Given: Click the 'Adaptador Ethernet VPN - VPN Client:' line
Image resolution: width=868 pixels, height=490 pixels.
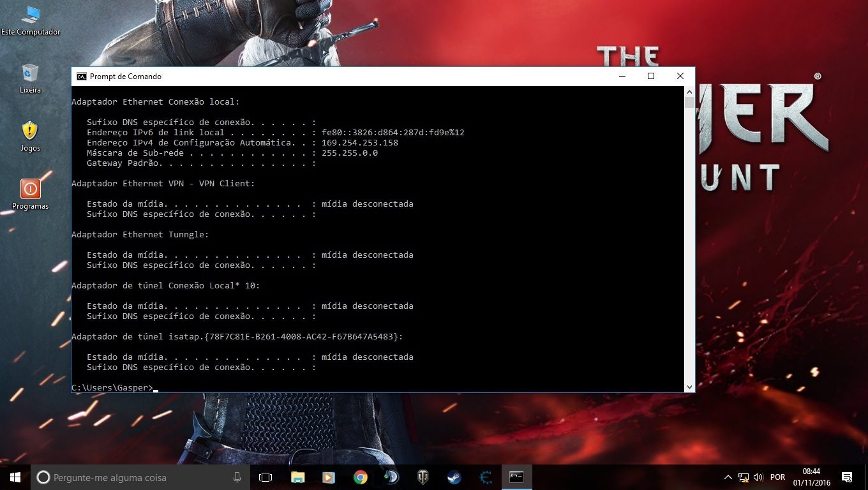Looking at the screenshot, I should click(163, 184).
